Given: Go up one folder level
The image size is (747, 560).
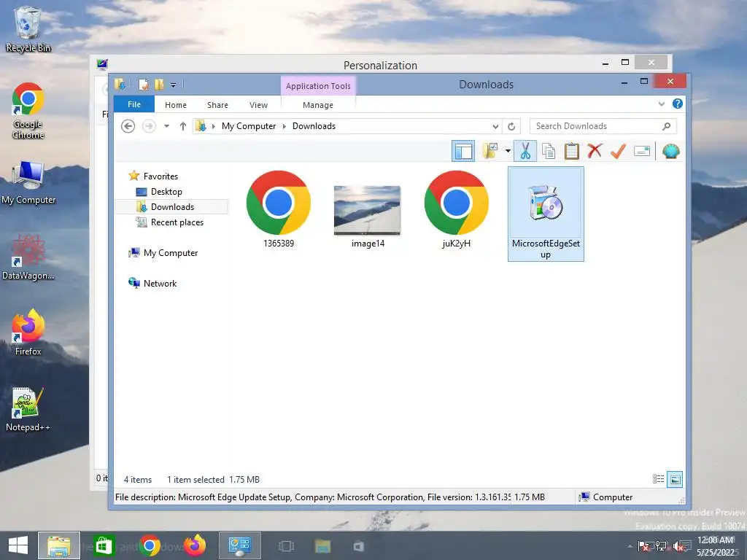Looking at the screenshot, I should (x=183, y=126).
